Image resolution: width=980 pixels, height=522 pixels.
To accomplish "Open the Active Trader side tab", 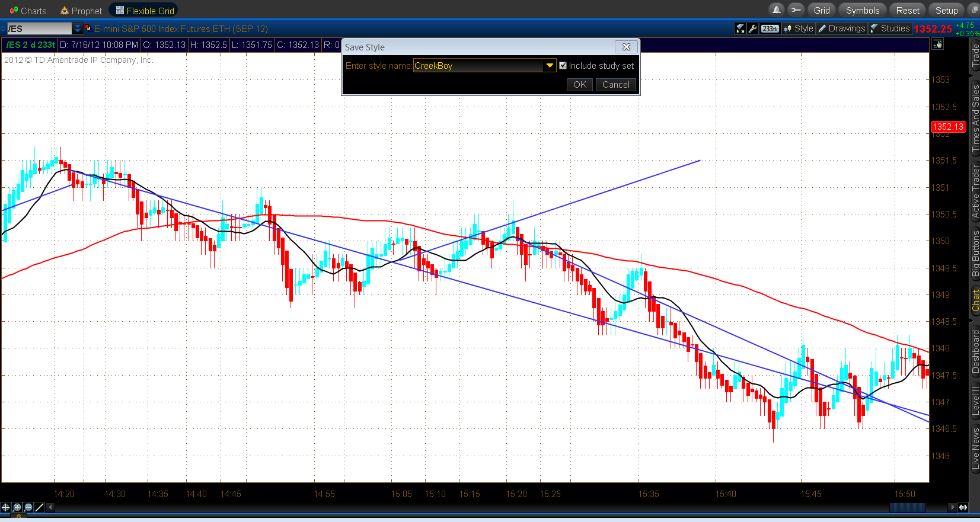I will [975, 193].
